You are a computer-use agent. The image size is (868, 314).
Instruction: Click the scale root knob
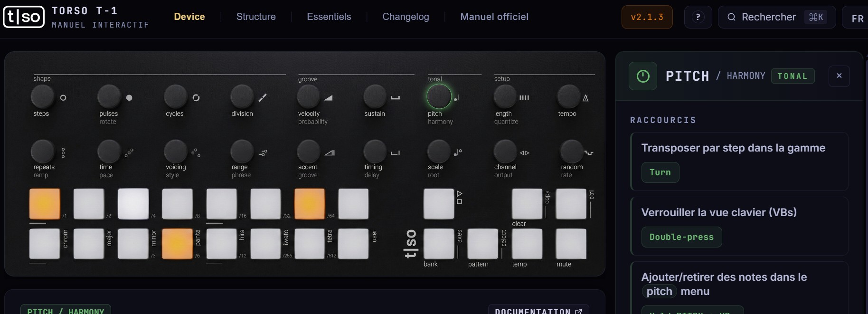(439, 152)
